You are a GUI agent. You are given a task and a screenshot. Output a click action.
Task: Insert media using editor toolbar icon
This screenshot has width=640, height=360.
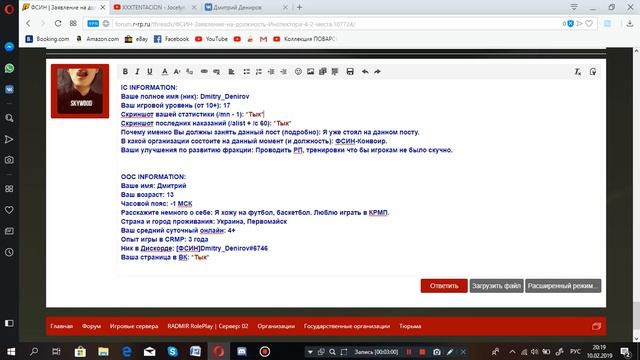coord(323,71)
